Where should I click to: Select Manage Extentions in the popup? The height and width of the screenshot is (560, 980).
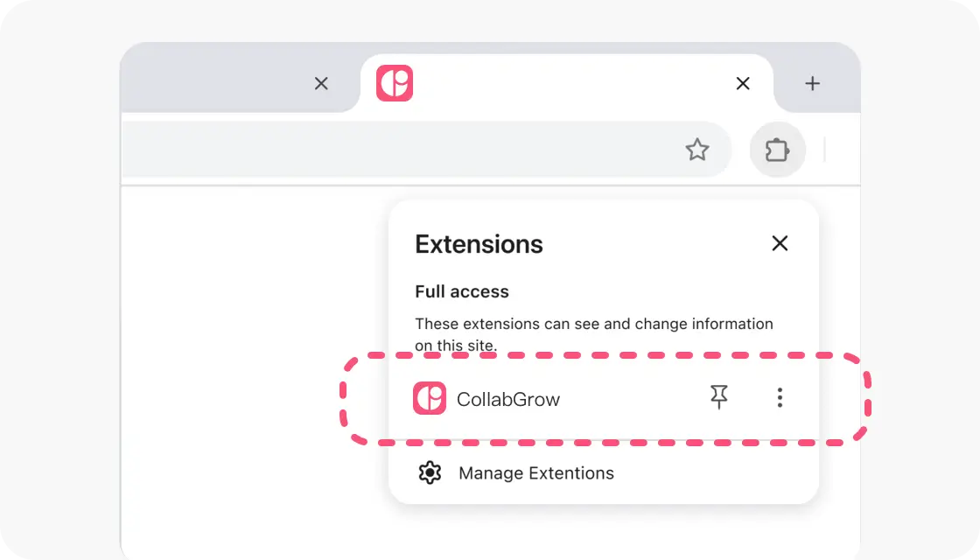coord(535,472)
